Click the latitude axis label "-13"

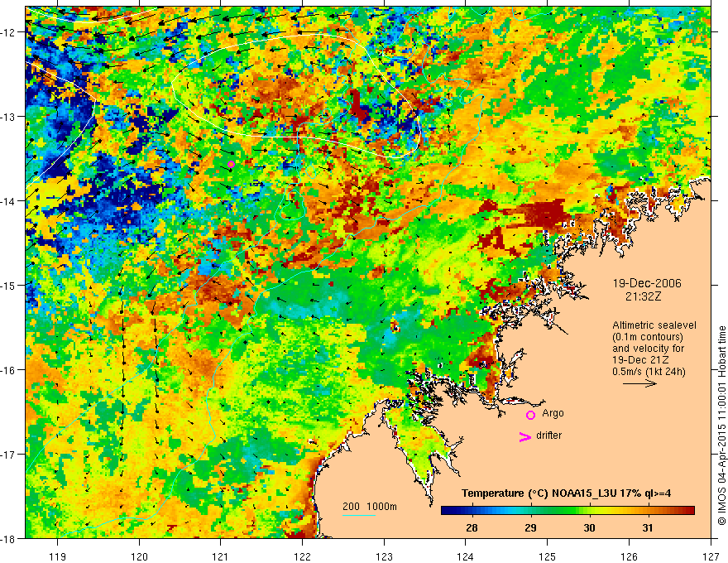point(10,117)
